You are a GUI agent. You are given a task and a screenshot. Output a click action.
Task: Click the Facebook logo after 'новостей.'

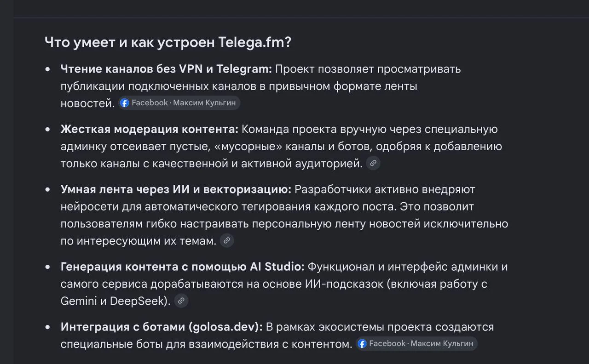[125, 103]
